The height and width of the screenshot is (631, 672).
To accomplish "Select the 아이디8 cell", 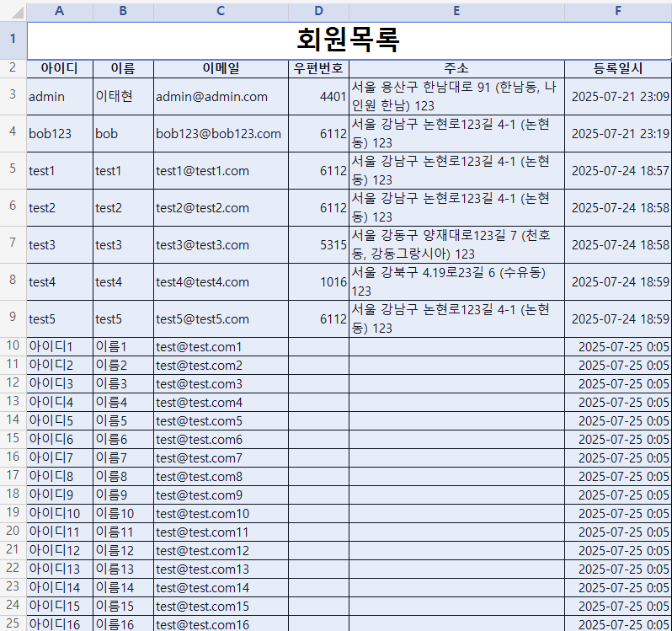I will (x=60, y=476).
